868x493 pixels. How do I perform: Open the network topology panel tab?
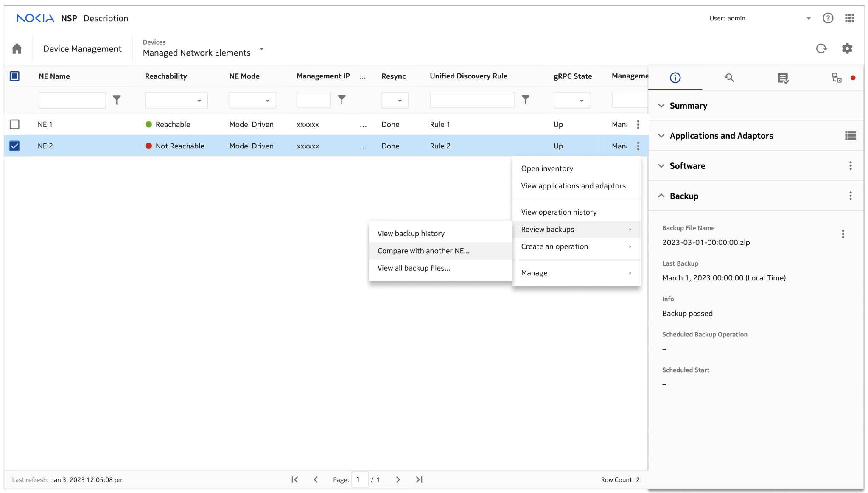[x=837, y=78]
